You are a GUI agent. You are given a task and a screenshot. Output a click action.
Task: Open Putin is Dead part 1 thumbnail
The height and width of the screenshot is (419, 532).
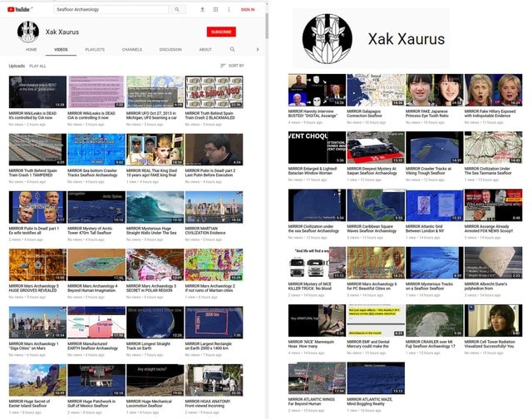pyautogui.click(x=37, y=207)
